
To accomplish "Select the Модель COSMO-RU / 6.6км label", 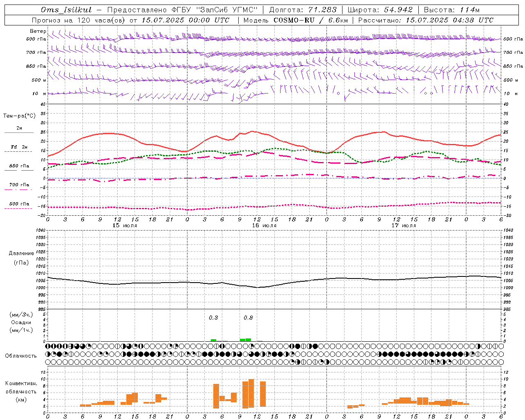I will (295, 20).
